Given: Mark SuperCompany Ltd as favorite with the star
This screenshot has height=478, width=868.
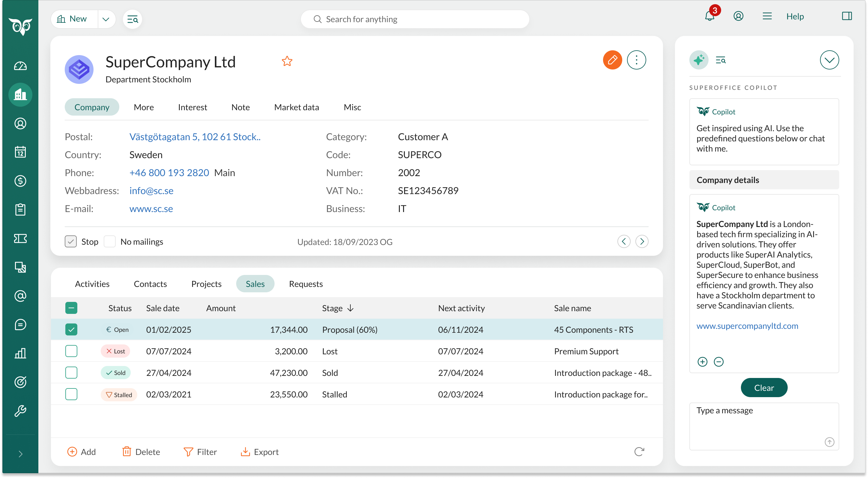Looking at the screenshot, I should coord(287,61).
